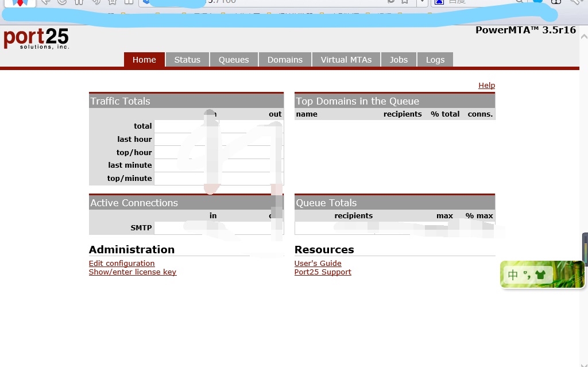Click the Queue Totals panel header

pyautogui.click(x=394, y=203)
